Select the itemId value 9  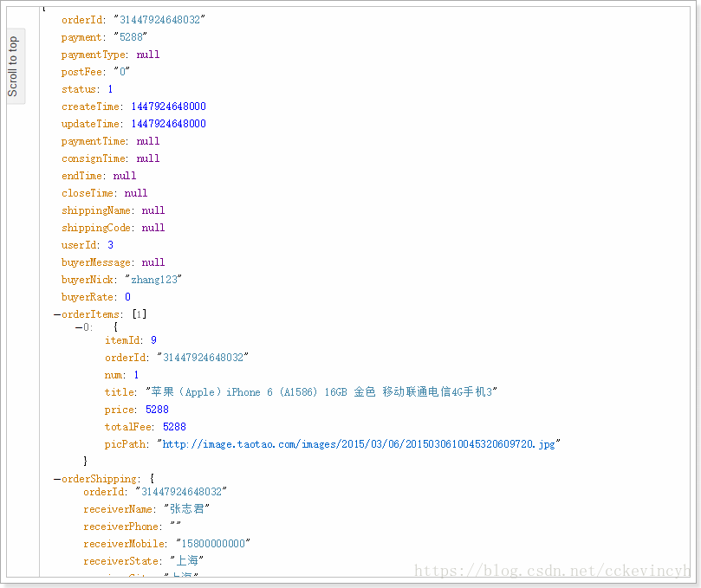153,340
